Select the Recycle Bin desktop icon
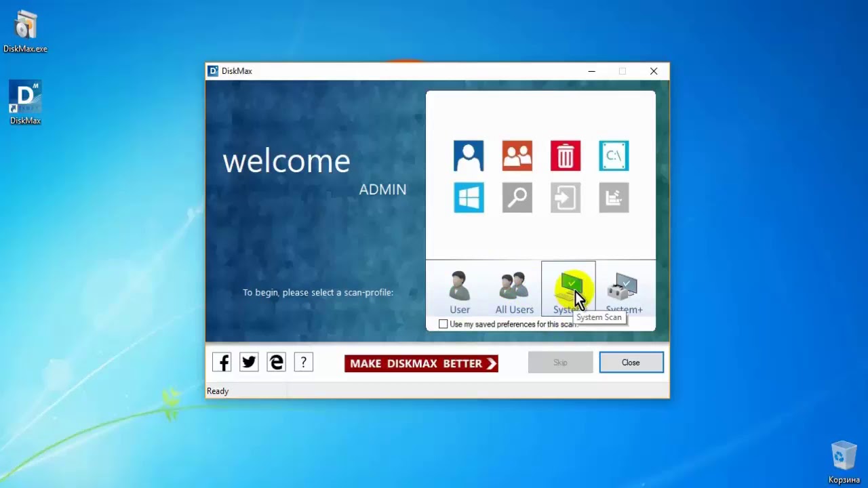Image resolution: width=868 pixels, height=488 pixels. pyautogui.click(x=844, y=462)
